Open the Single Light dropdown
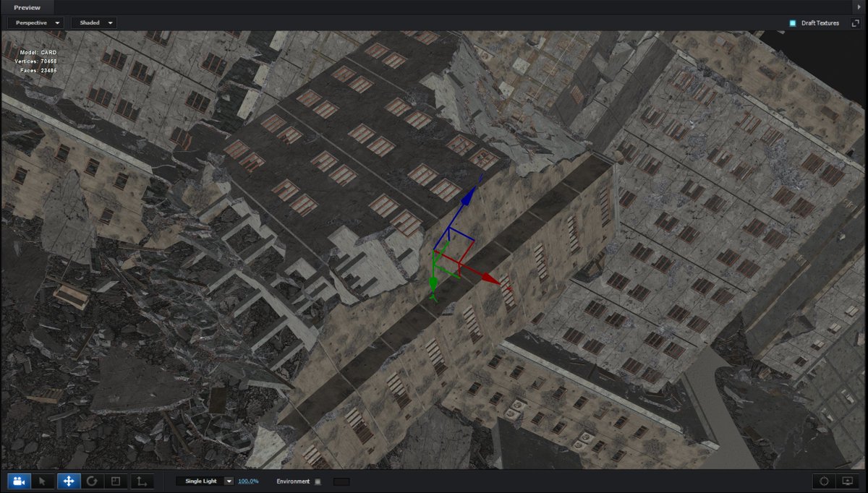 pyautogui.click(x=205, y=481)
